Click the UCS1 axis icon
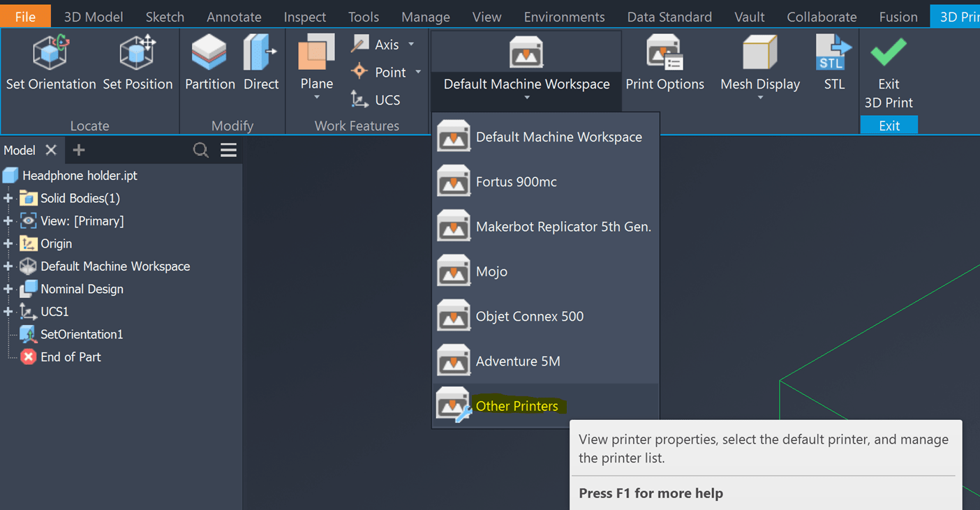The image size is (980, 510). pos(28,311)
